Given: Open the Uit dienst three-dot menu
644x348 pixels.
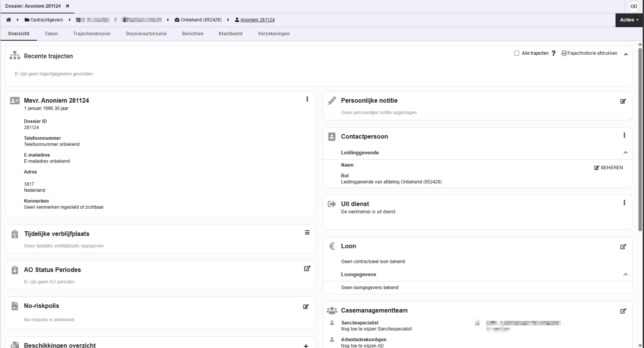Looking at the screenshot, I should click(624, 203).
